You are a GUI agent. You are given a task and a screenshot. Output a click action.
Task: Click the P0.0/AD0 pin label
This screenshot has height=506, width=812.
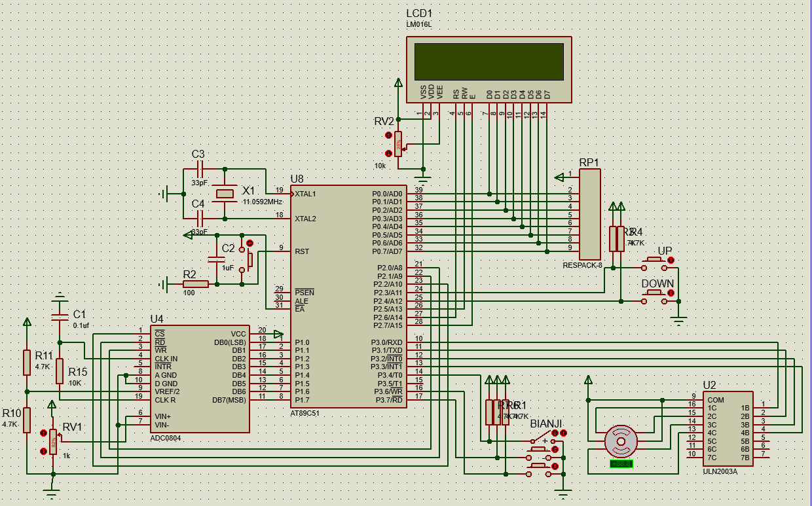pos(388,194)
